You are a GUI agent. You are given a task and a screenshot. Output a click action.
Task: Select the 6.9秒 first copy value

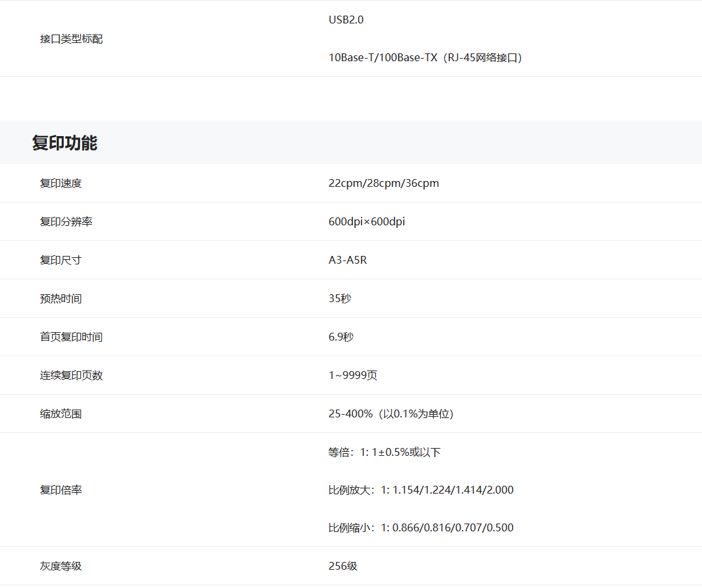coord(341,337)
